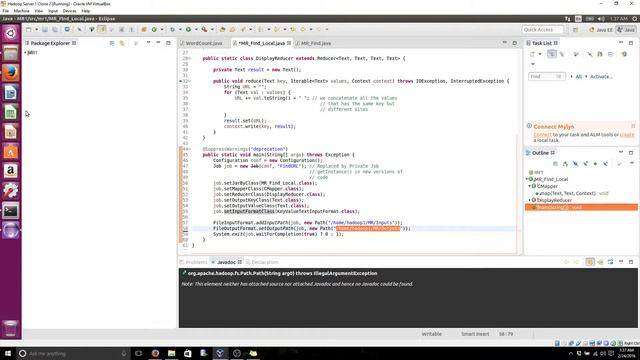This screenshot has width=640, height=360.
Task: Collapse the MR_Find_Local node in Outline
Action: click(527, 179)
